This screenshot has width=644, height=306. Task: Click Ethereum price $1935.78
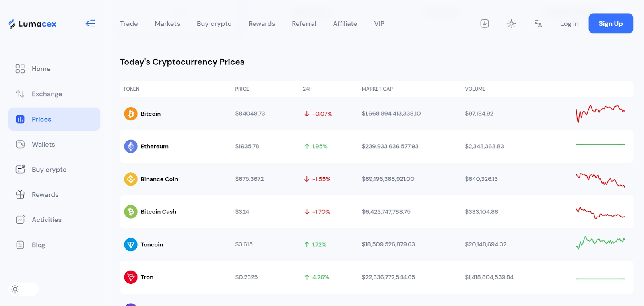[x=247, y=146]
